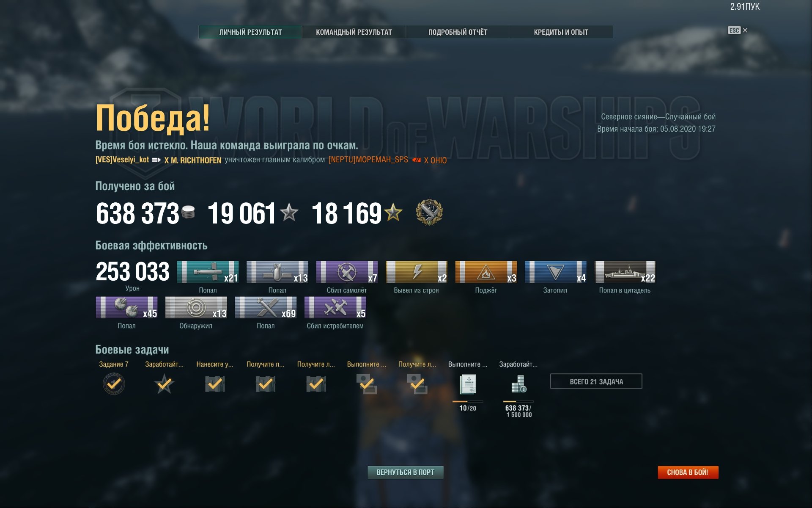Open the Всего 21 задача list
812x508 pixels.
pos(596,381)
